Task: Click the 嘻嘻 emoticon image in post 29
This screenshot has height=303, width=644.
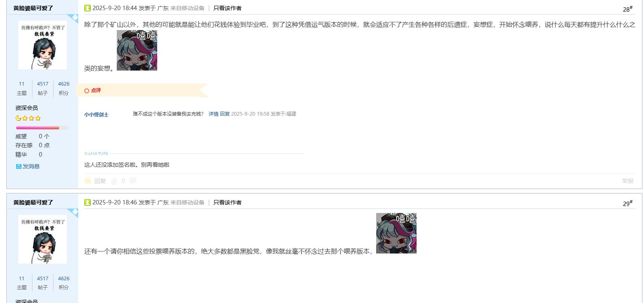Action: coord(396,233)
